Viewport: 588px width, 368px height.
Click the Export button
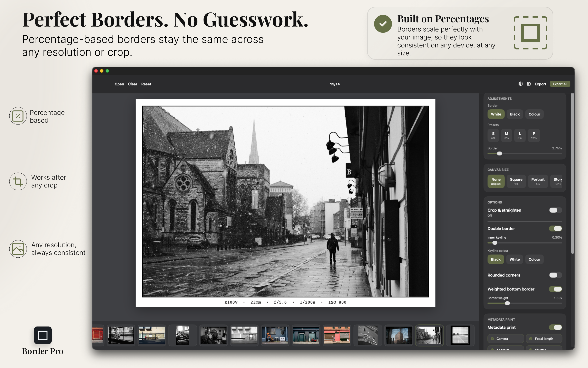pos(540,84)
